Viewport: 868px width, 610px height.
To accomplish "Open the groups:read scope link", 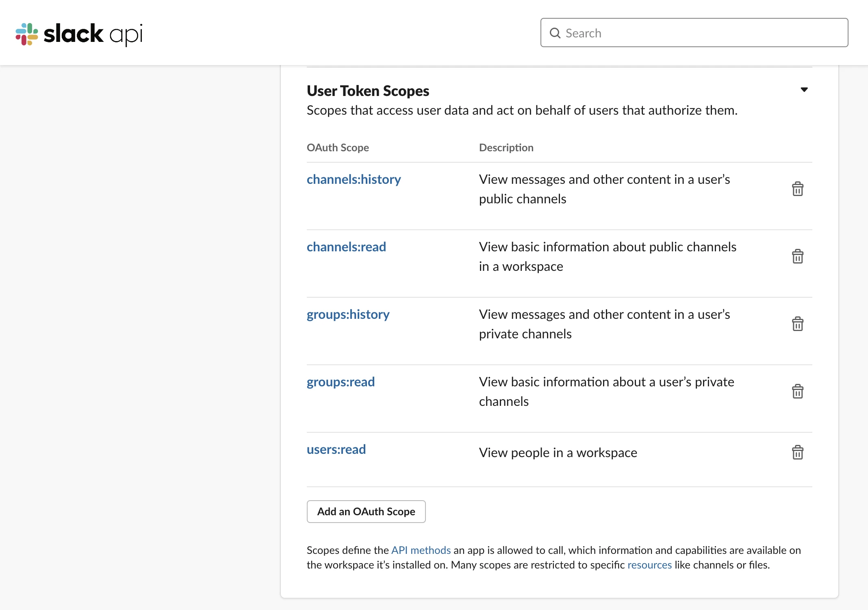I will pyautogui.click(x=341, y=382).
